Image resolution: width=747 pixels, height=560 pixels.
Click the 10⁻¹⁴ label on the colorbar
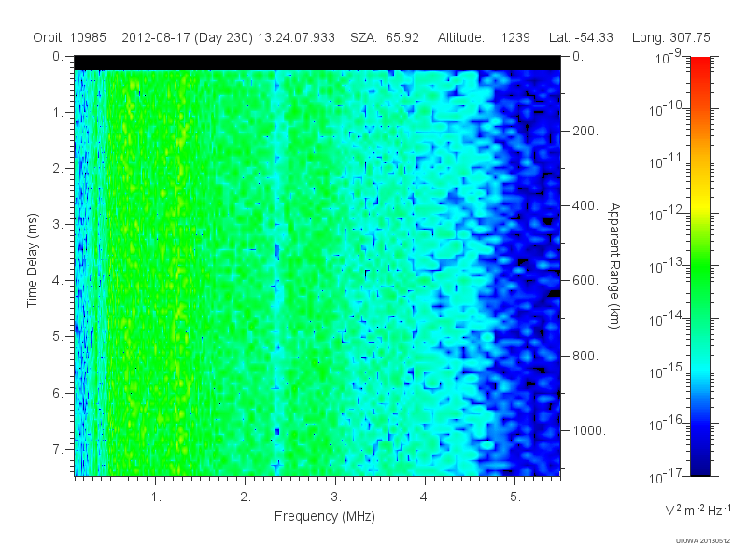point(668,318)
